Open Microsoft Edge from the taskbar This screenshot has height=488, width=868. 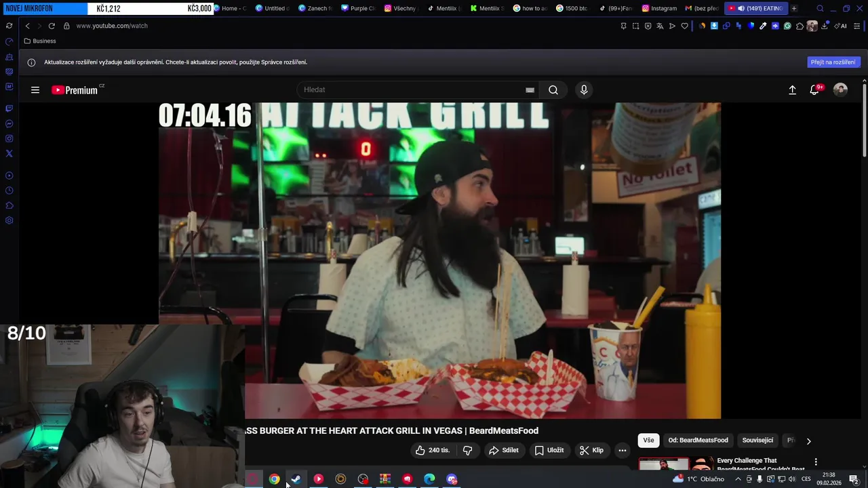(429, 479)
